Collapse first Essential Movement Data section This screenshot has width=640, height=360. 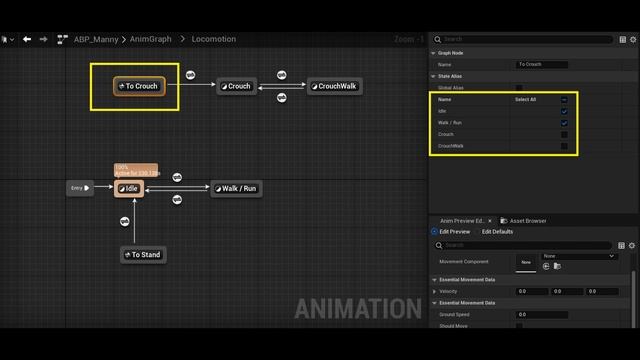[x=434, y=280]
